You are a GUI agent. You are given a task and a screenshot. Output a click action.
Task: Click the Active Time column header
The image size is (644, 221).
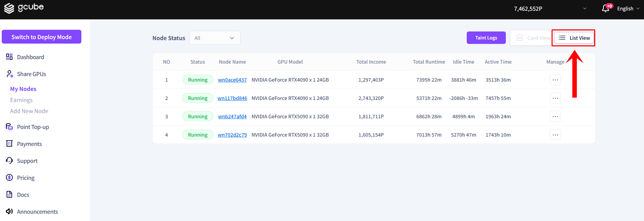pyautogui.click(x=498, y=62)
